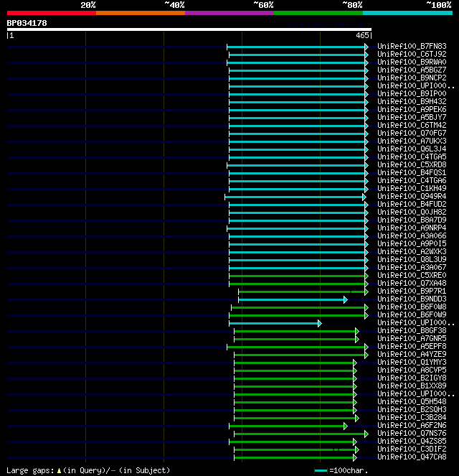Click the UniRef100_B4FQS1 label

pos(412,172)
